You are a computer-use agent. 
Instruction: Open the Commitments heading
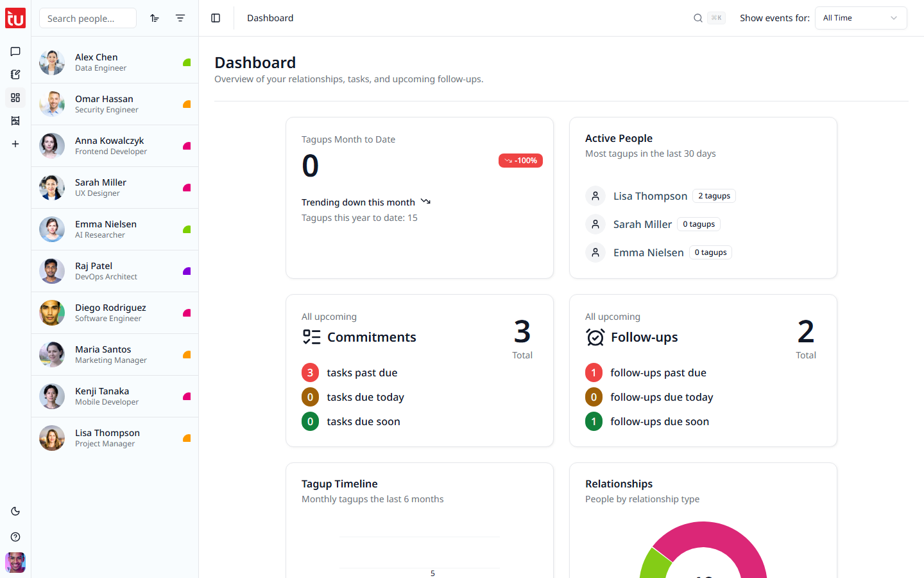coord(372,337)
